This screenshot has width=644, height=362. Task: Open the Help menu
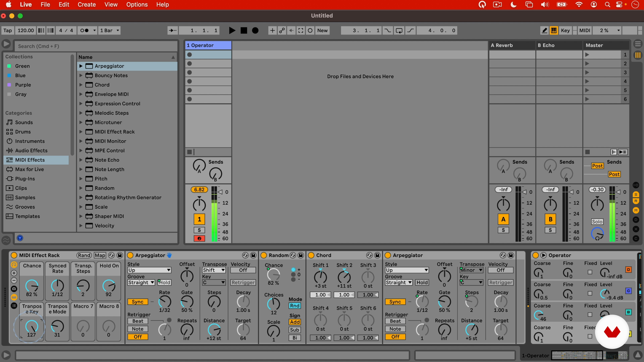[x=163, y=5]
